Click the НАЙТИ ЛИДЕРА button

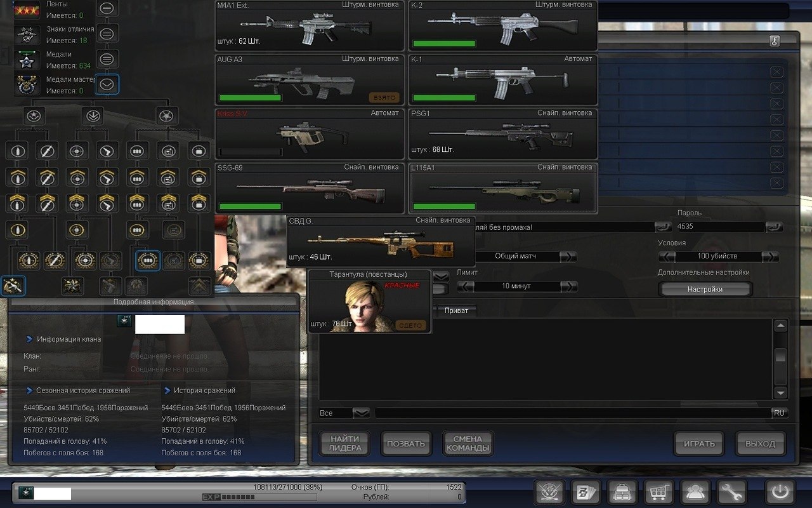344,443
